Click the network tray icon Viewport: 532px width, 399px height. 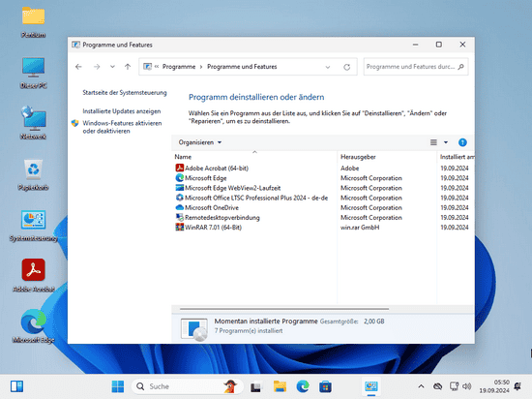[454, 386]
